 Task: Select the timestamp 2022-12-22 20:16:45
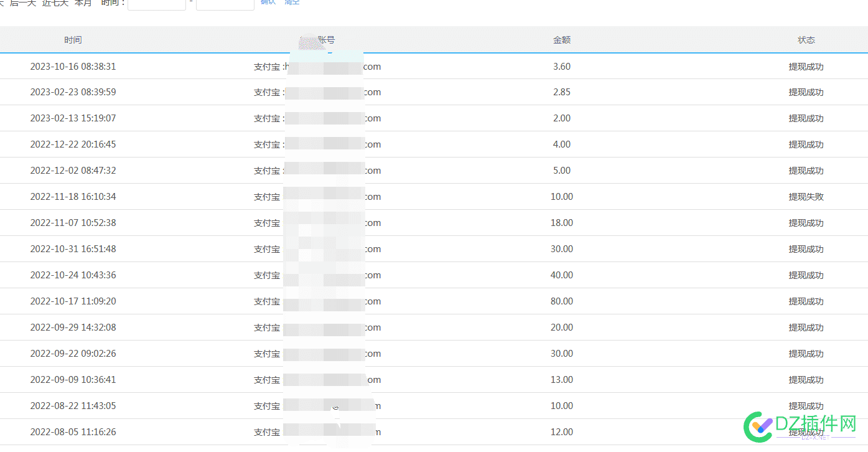pyautogui.click(x=73, y=144)
